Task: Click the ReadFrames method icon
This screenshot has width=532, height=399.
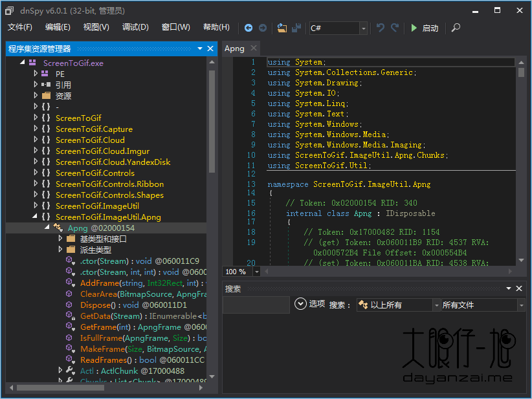Action: coord(71,360)
